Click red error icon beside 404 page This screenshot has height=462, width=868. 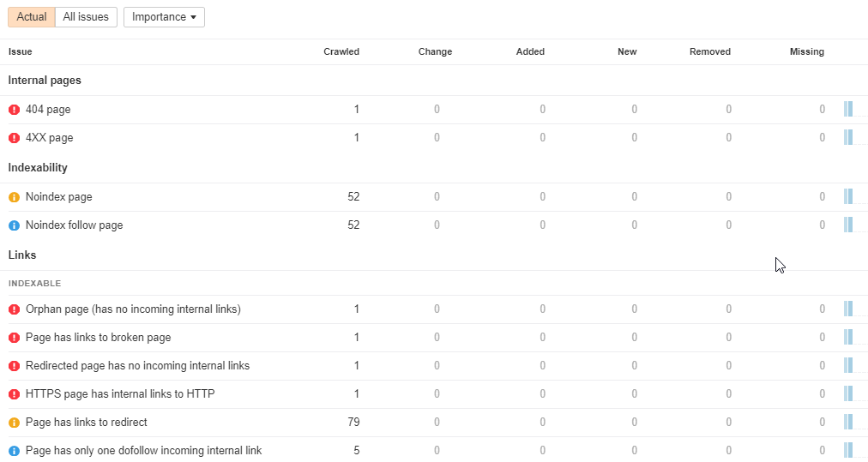tap(14, 110)
